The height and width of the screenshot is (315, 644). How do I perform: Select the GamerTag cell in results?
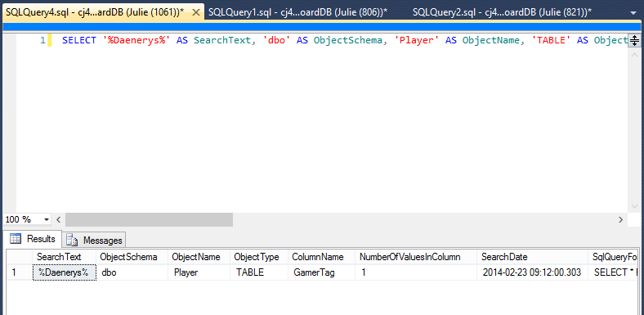tap(321, 272)
